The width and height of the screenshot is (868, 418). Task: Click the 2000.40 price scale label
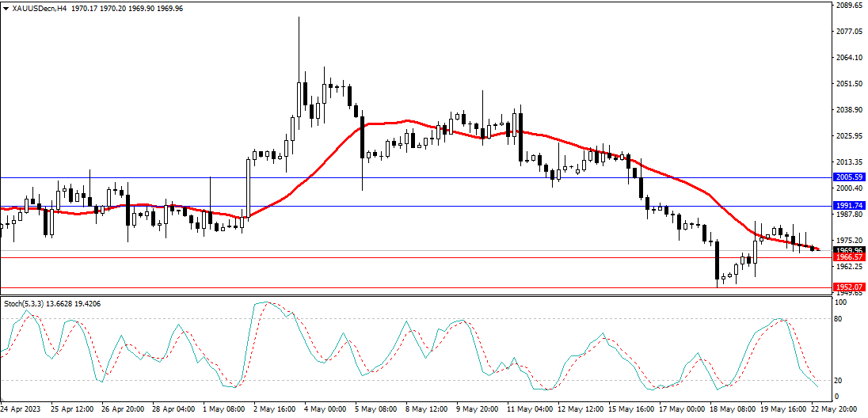coord(849,188)
